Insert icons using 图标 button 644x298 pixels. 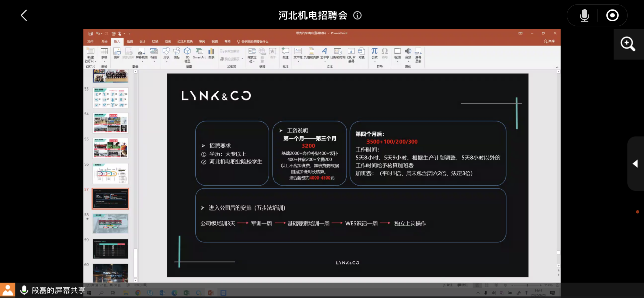(177, 53)
